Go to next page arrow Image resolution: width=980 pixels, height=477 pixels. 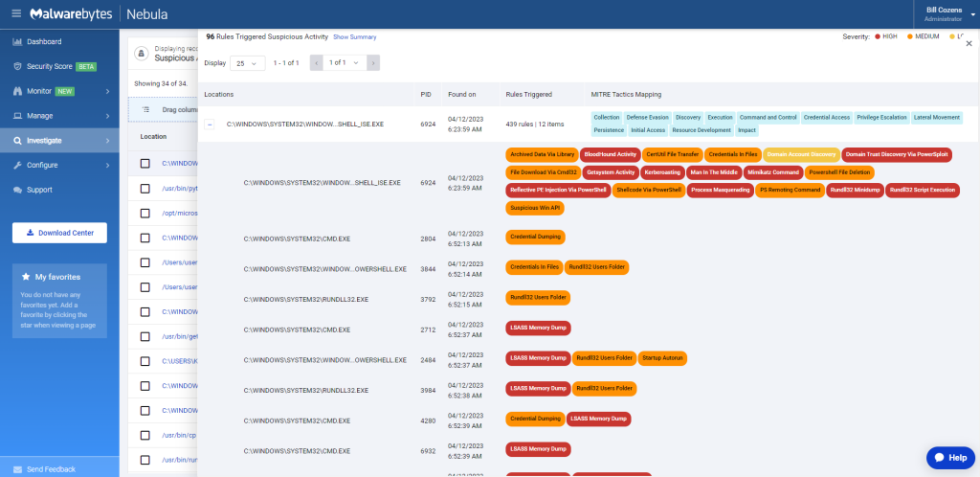pyautogui.click(x=373, y=63)
